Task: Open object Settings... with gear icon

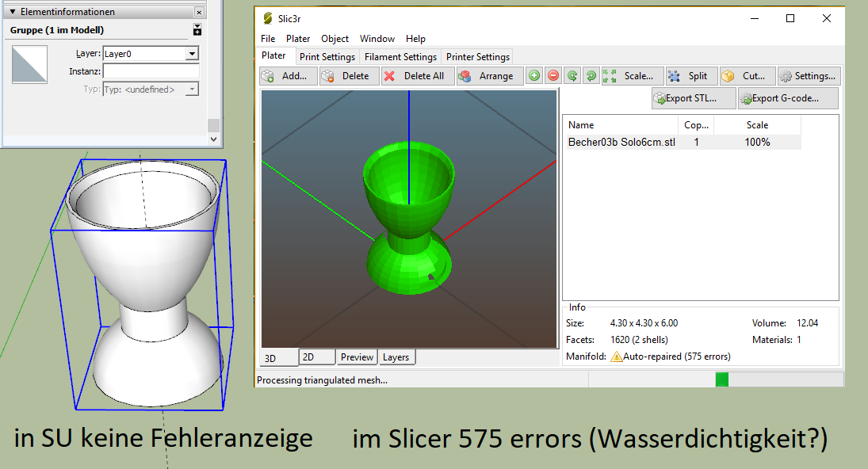Action: tap(808, 76)
